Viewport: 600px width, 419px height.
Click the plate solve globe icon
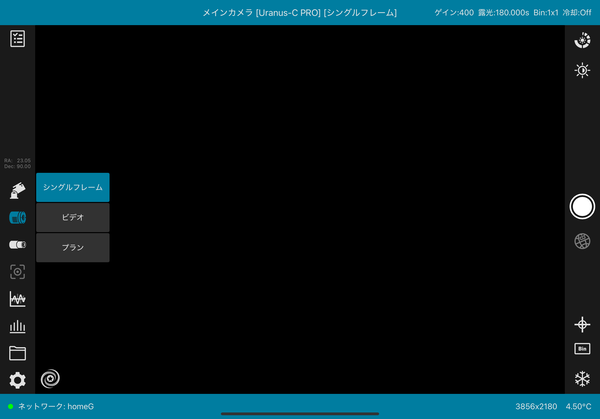pyautogui.click(x=582, y=241)
